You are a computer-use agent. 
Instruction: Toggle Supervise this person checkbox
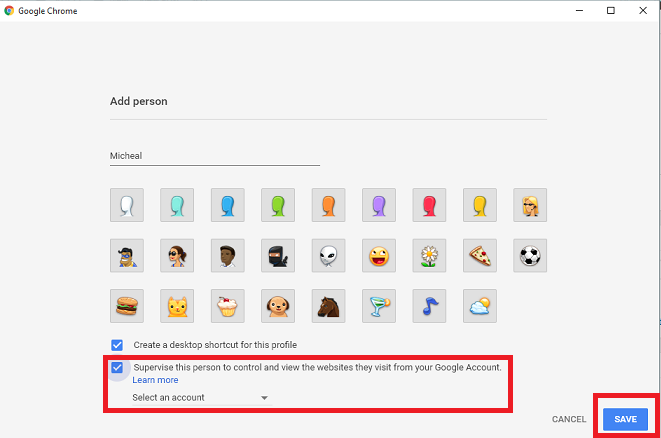(x=117, y=368)
